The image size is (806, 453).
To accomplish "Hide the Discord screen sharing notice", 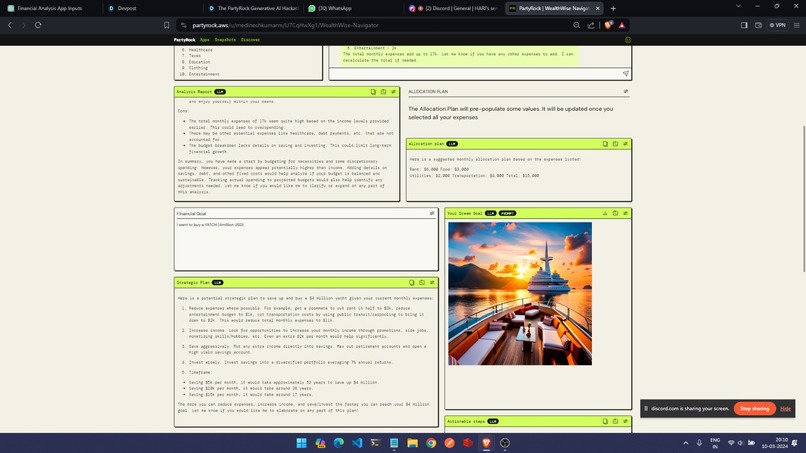I will click(785, 409).
